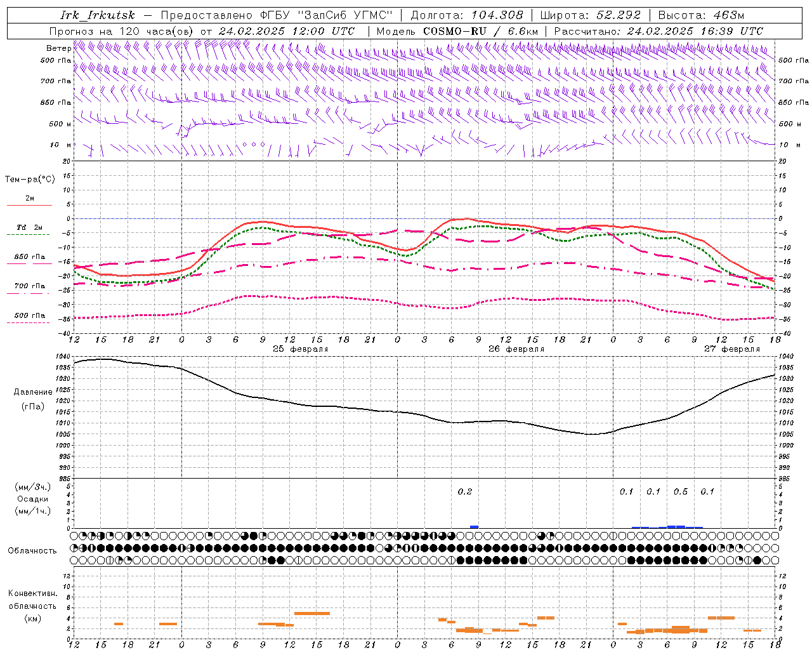The width and height of the screenshot is (812, 650).
Task: Click the "Долгота: 104.308" value
Action: [x=467, y=15]
